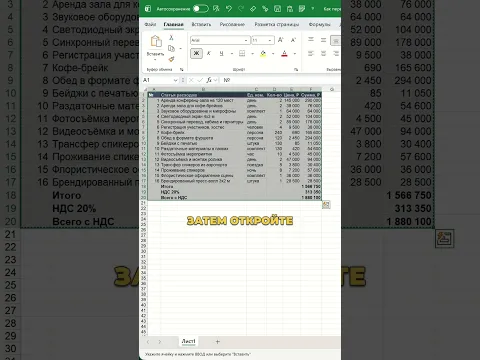Open the Font group dialog launcher
The height and width of the screenshot is (360, 480).
click(x=296, y=70)
